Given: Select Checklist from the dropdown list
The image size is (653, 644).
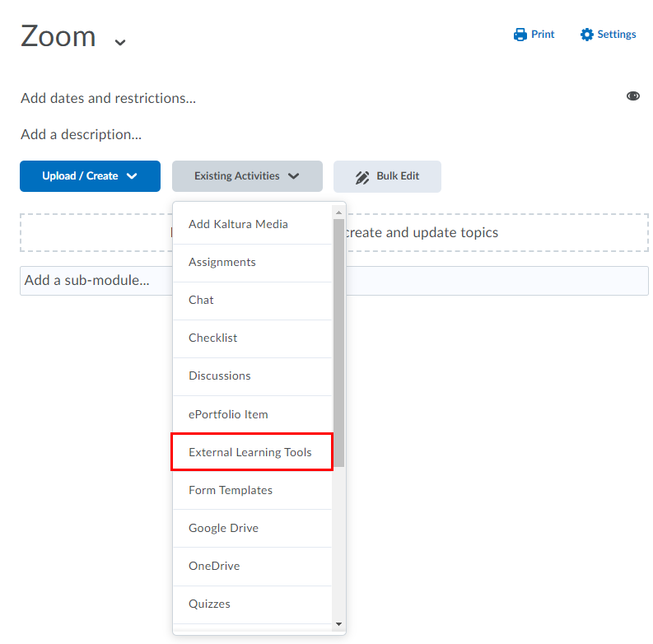Looking at the screenshot, I should (212, 338).
